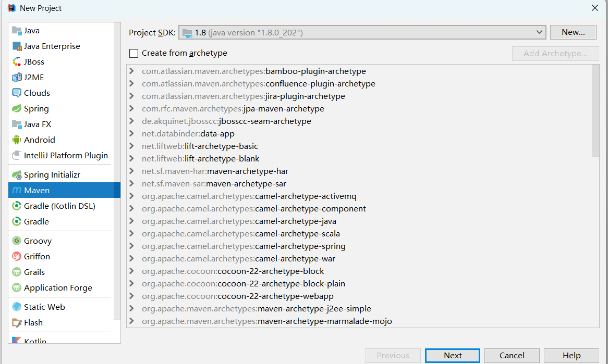Expand jbosscc-seam-archetype node

tap(131, 121)
